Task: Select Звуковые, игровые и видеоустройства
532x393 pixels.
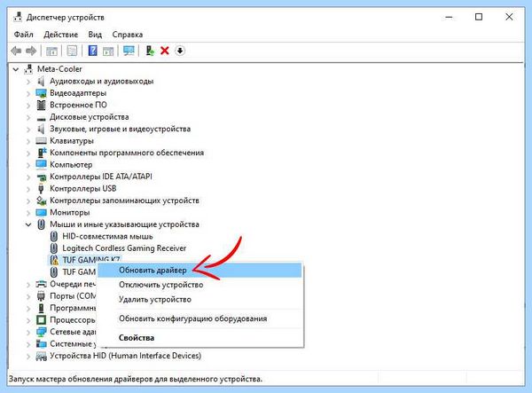Action: pyautogui.click(x=120, y=129)
